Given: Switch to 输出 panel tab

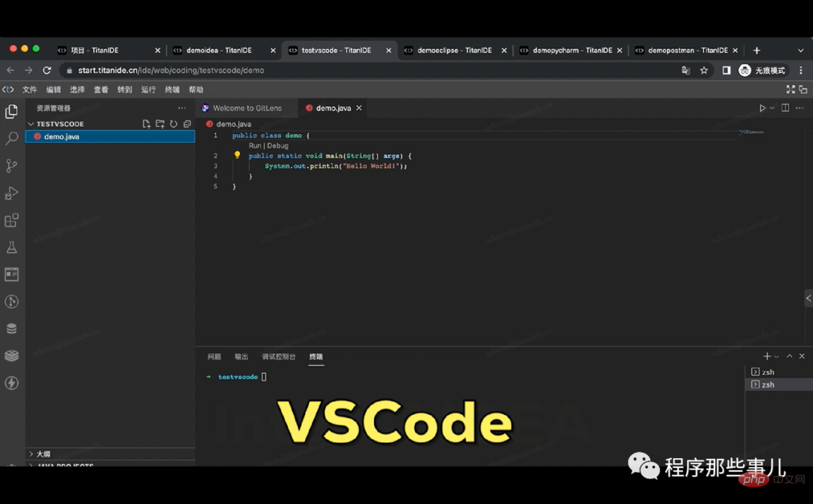Looking at the screenshot, I should pos(241,357).
